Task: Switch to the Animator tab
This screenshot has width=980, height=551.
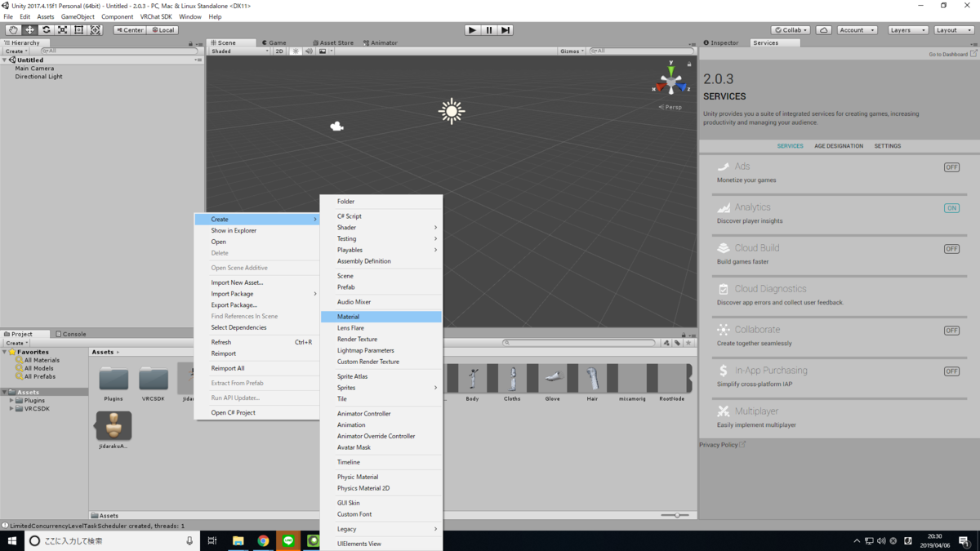Action: point(381,42)
